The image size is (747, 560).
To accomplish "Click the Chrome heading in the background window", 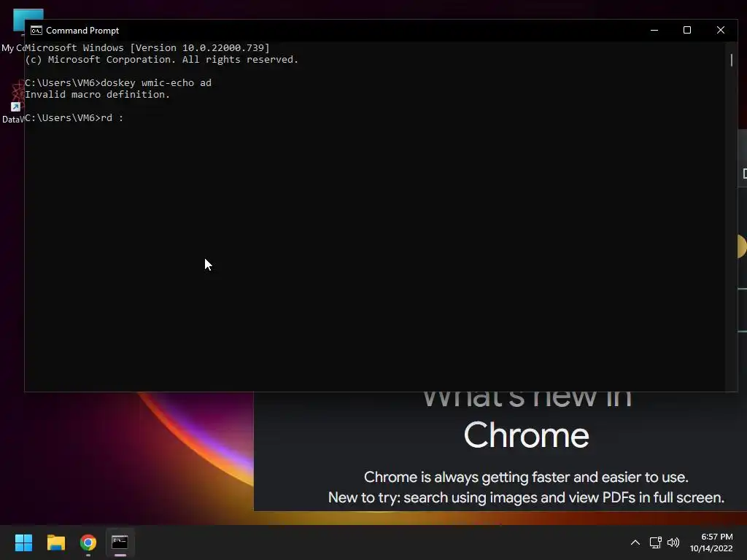I will click(x=527, y=435).
